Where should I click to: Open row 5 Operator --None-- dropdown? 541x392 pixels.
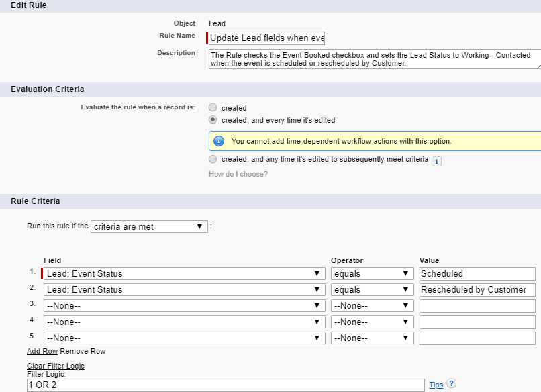372,338
